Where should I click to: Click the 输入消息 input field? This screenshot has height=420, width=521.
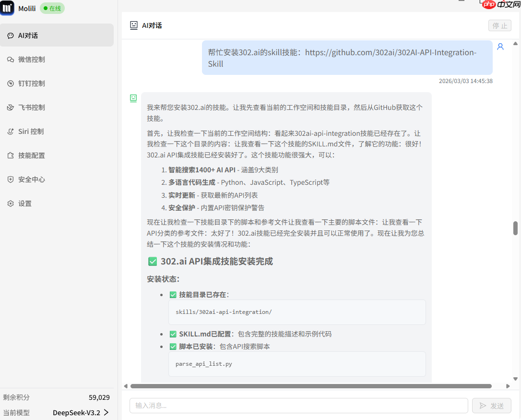point(297,405)
